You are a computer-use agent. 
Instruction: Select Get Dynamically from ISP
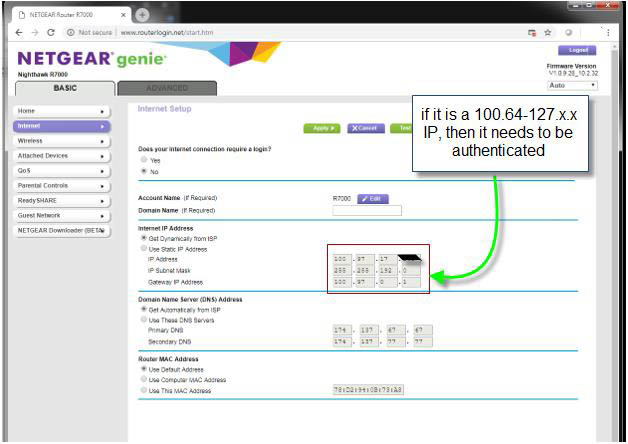143,238
